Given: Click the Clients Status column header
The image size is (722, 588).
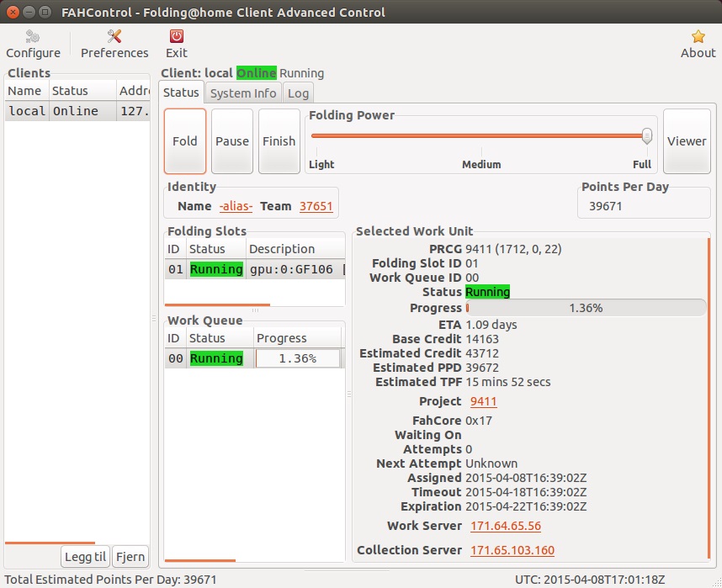Looking at the screenshot, I should click(82, 91).
